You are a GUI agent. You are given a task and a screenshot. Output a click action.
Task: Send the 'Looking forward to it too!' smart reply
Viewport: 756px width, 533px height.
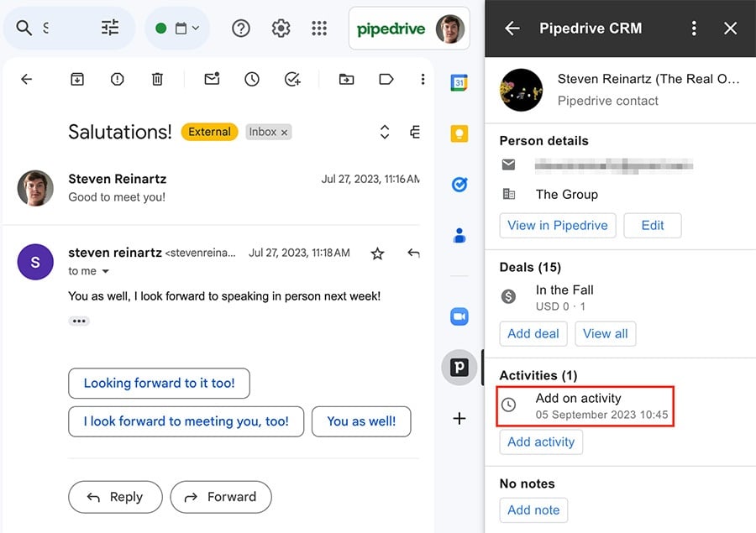(159, 383)
